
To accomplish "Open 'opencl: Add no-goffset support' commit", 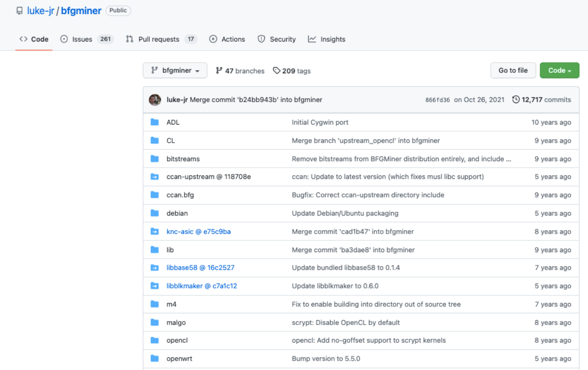I will (x=369, y=340).
